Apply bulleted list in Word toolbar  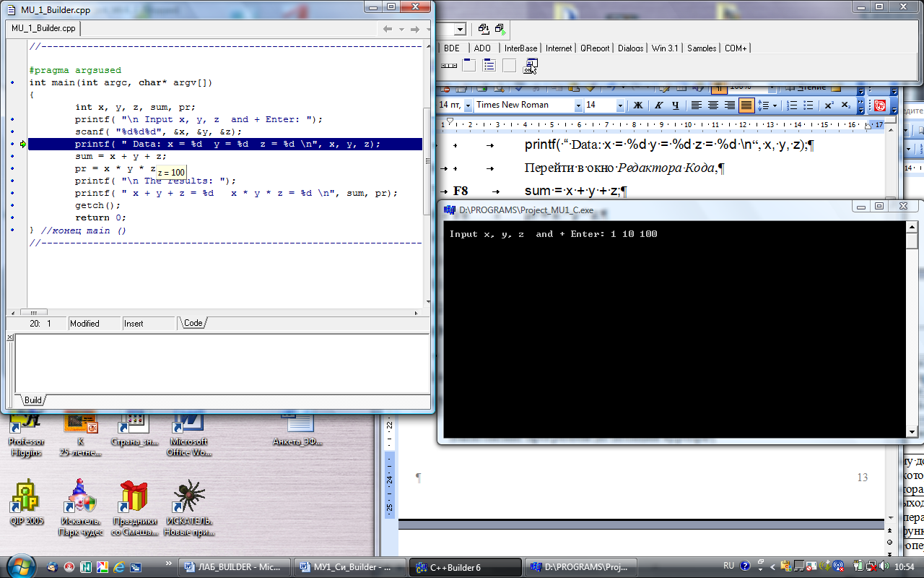pos(809,105)
